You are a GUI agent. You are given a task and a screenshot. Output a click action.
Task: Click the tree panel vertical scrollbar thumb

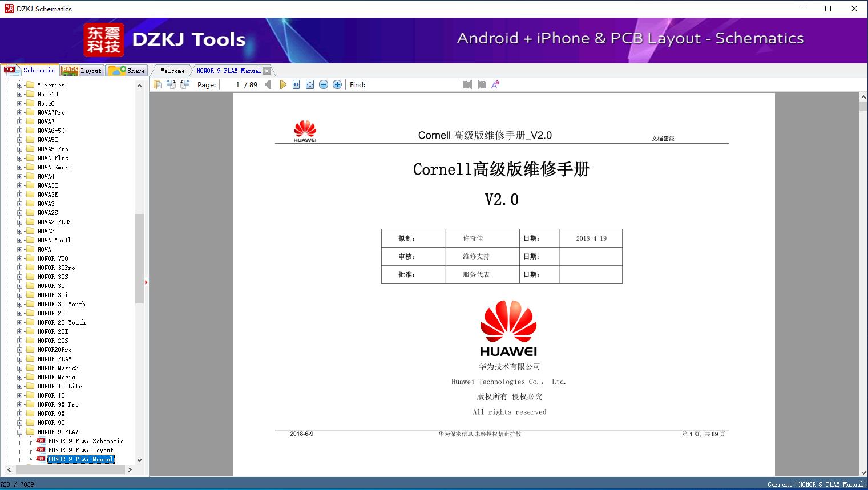(x=139, y=258)
